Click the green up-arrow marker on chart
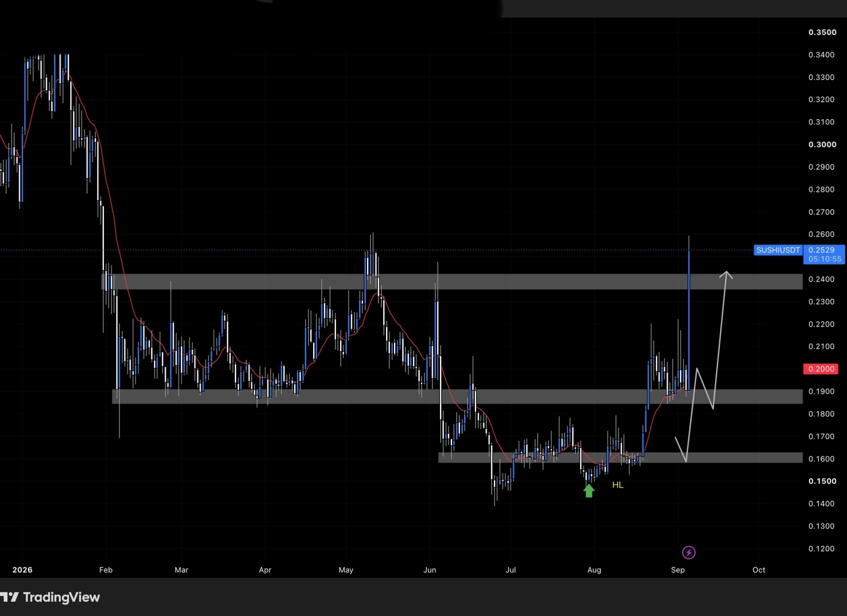 (589, 490)
